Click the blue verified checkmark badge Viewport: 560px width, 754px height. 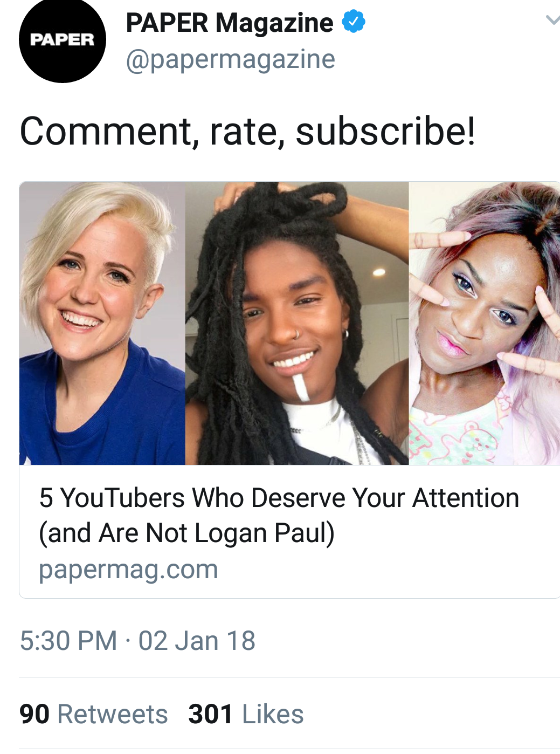[354, 22]
